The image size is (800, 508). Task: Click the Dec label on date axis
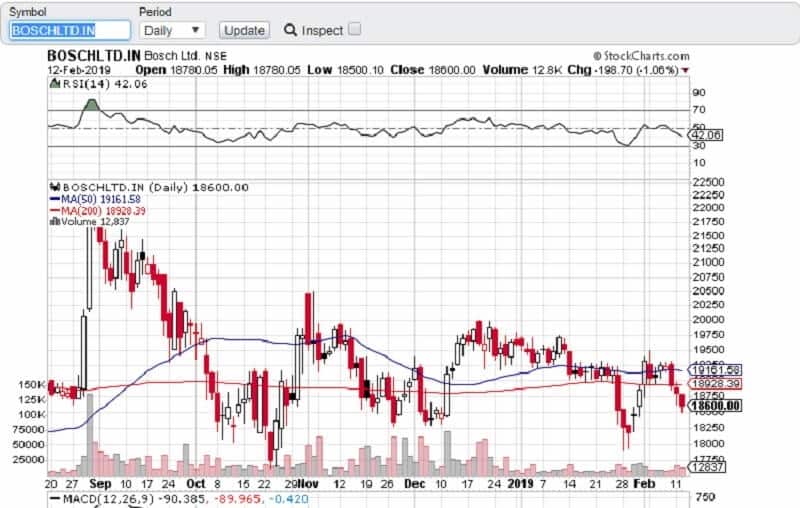click(414, 484)
